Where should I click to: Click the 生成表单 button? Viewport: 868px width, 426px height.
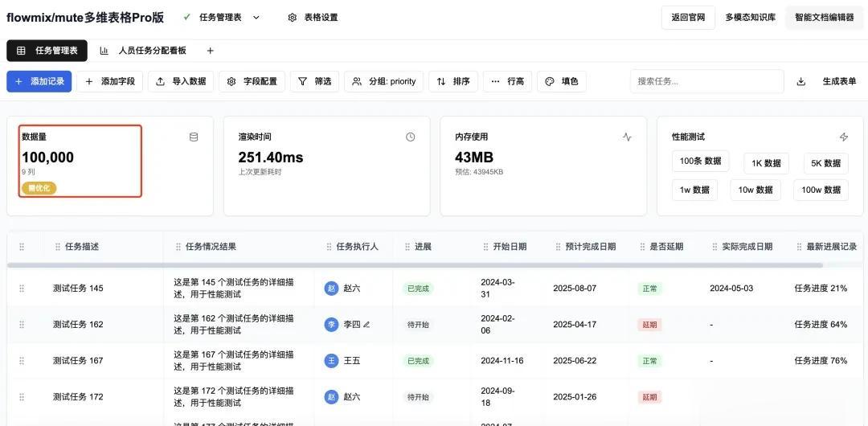pos(839,81)
